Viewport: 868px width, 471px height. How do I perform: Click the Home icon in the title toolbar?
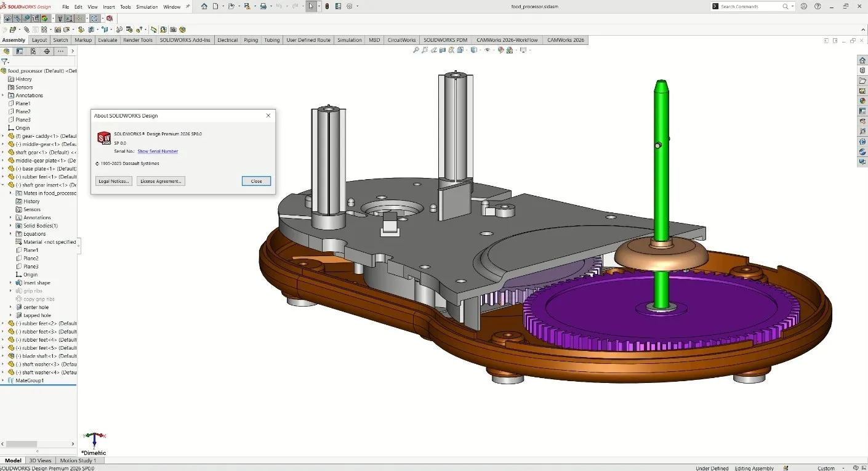tap(204, 6)
